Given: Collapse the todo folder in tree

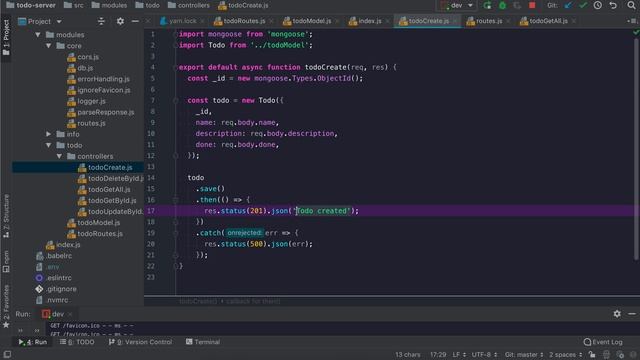Looking at the screenshot, I should (x=49, y=145).
